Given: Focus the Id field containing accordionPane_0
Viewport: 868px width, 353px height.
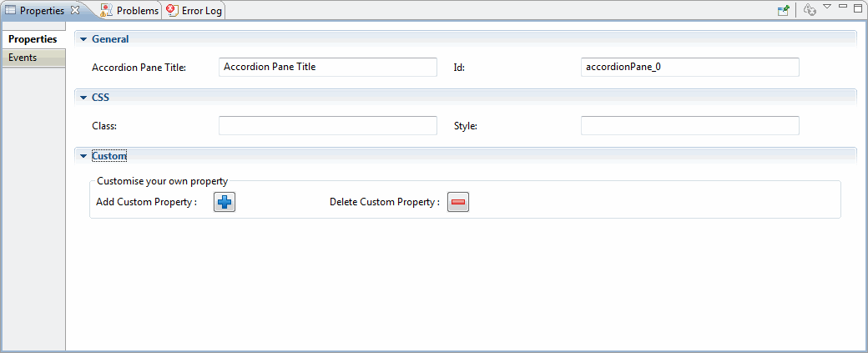Looking at the screenshot, I should coord(689,67).
